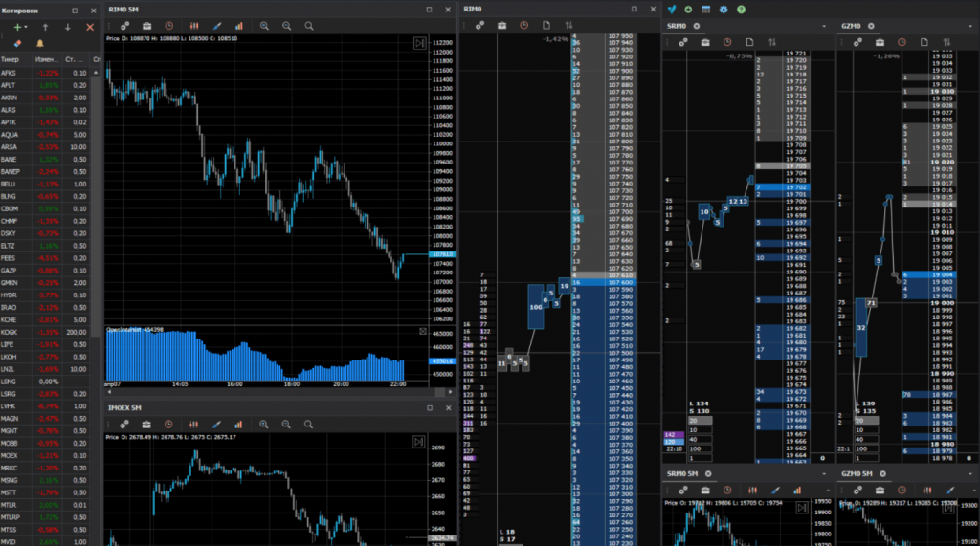The image size is (980, 546).
Task: Open the dropdown arrow on GZM0 tab bar
Action: pos(968,25)
